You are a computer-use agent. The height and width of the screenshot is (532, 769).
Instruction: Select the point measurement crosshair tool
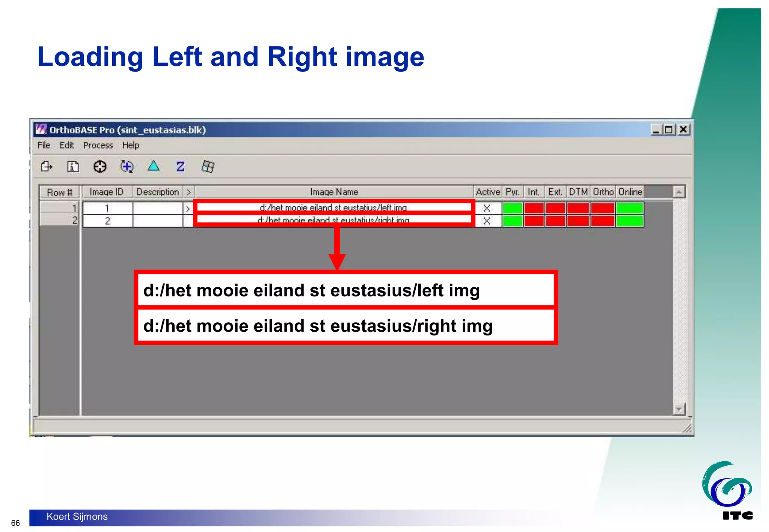(100, 166)
